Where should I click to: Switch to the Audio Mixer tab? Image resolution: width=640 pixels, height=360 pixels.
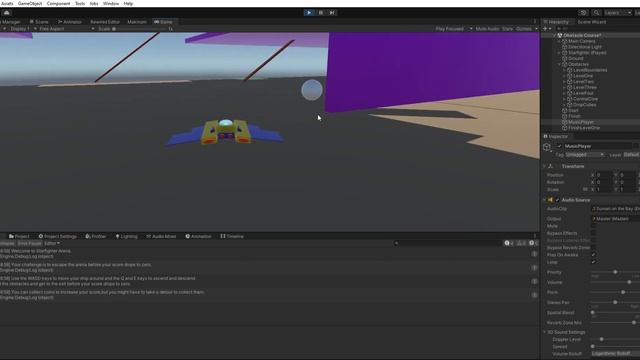(x=161, y=236)
